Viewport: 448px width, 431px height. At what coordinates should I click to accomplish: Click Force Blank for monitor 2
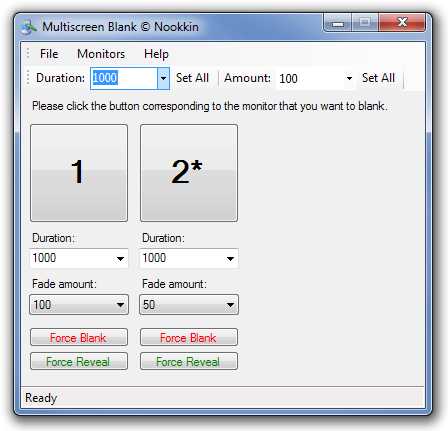189,337
